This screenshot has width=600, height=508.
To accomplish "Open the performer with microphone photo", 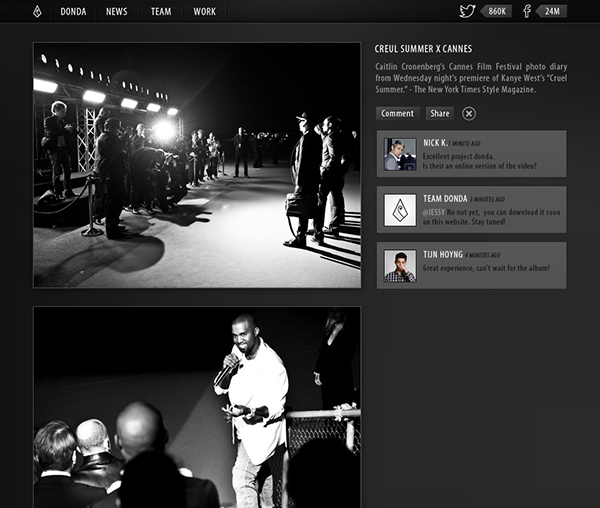I will [x=197, y=407].
